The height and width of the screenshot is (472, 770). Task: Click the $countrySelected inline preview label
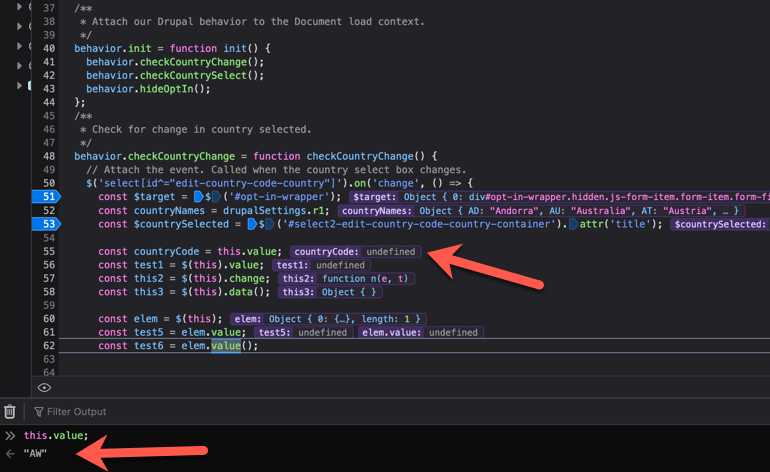tap(720, 224)
